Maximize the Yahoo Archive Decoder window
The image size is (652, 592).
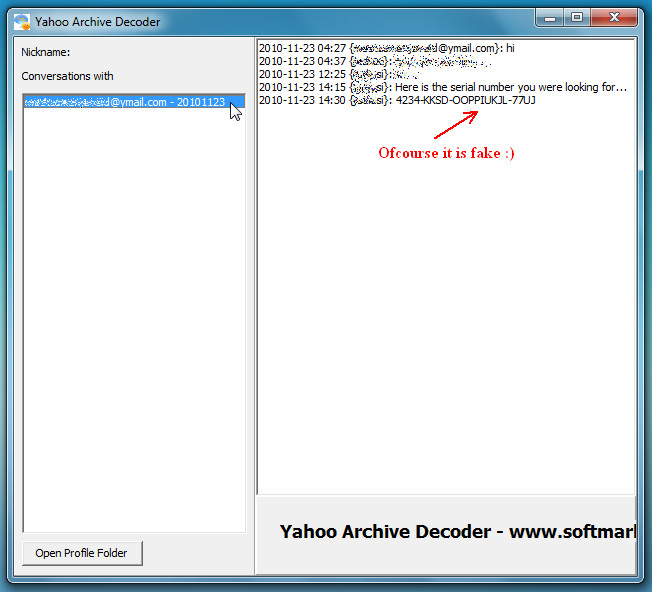[577, 18]
